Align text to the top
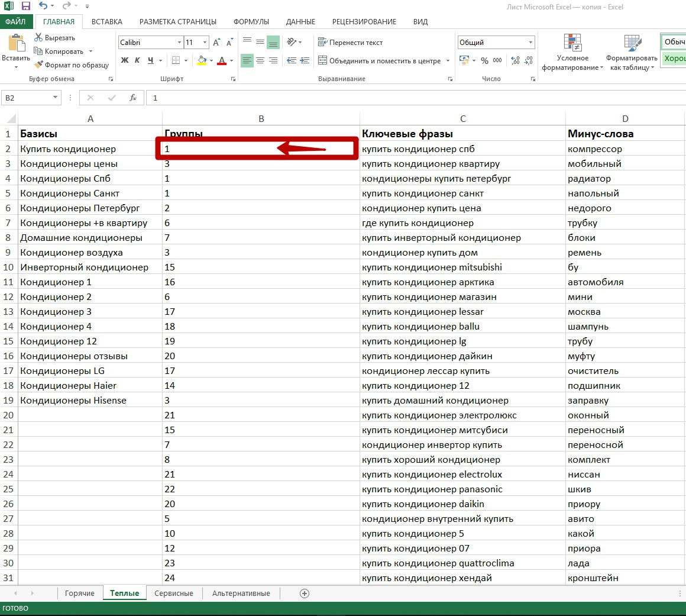This screenshot has width=686, height=616. tap(247, 42)
